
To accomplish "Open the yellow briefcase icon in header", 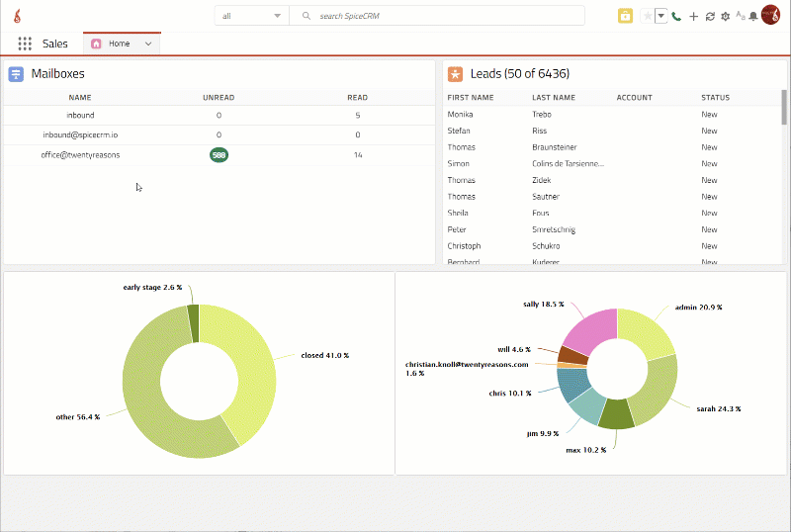I will pyautogui.click(x=625, y=16).
